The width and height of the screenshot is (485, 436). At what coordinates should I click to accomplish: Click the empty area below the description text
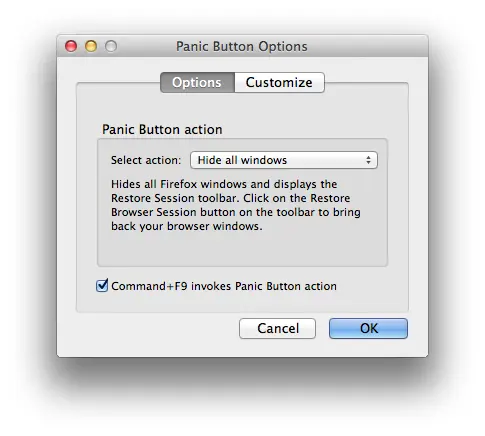click(x=242, y=248)
